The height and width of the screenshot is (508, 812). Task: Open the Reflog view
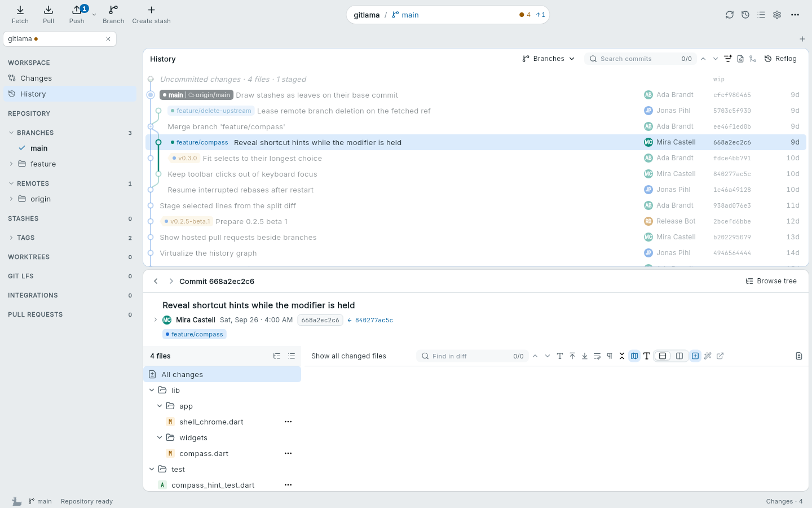pyautogui.click(x=780, y=59)
